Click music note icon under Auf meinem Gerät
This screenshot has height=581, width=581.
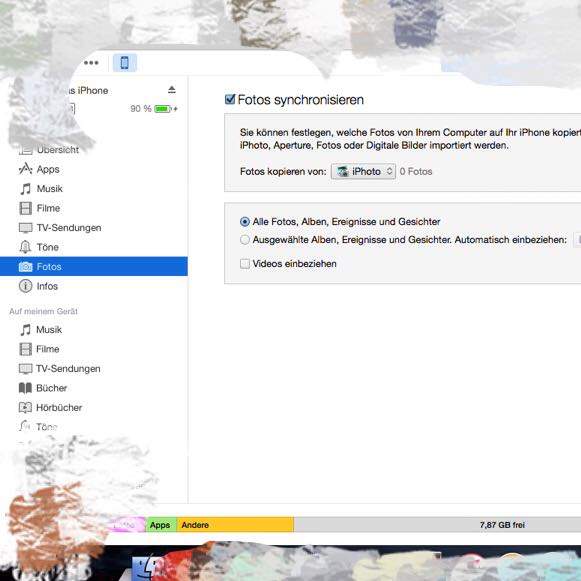coord(25,329)
